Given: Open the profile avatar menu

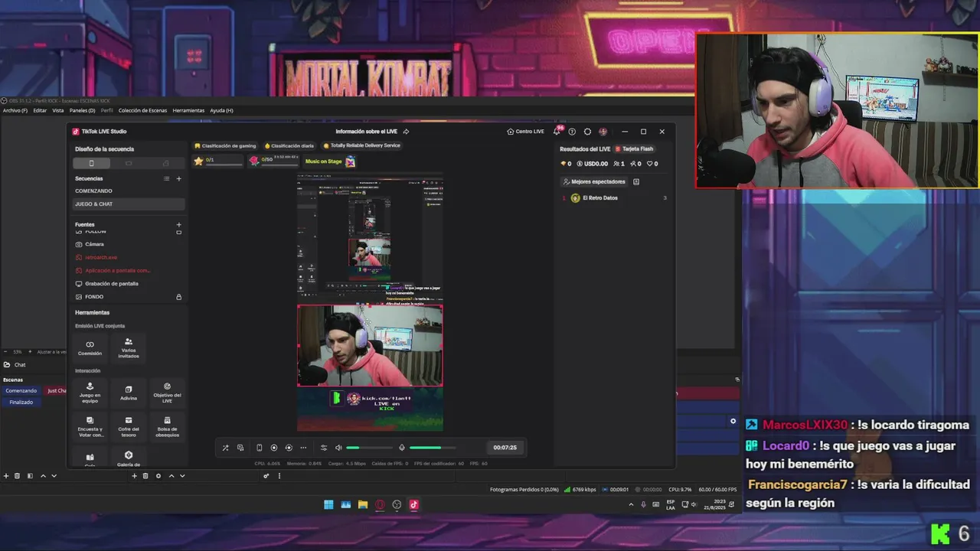Looking at the screenshot, I should click(x=603, y=132).
